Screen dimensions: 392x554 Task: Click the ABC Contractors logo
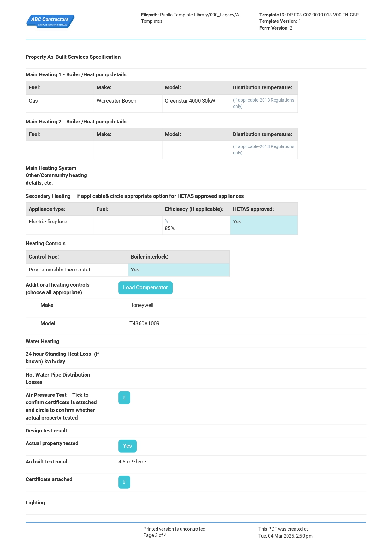(50, 21)
